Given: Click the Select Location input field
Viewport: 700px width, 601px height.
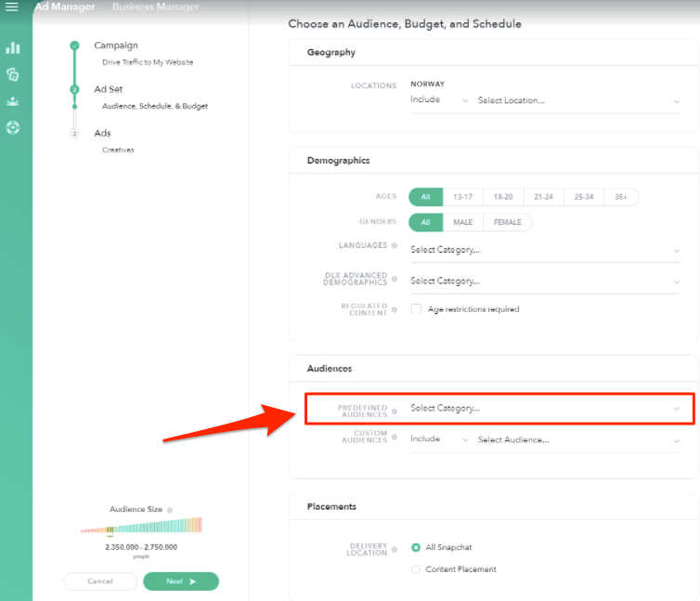Looking at the screenshot, I should 577,100.
